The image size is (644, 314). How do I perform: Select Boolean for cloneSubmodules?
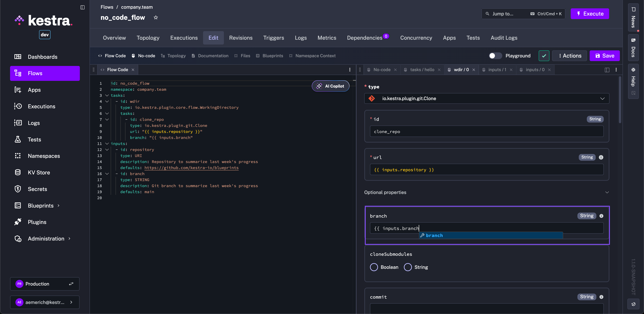[374, 267]
